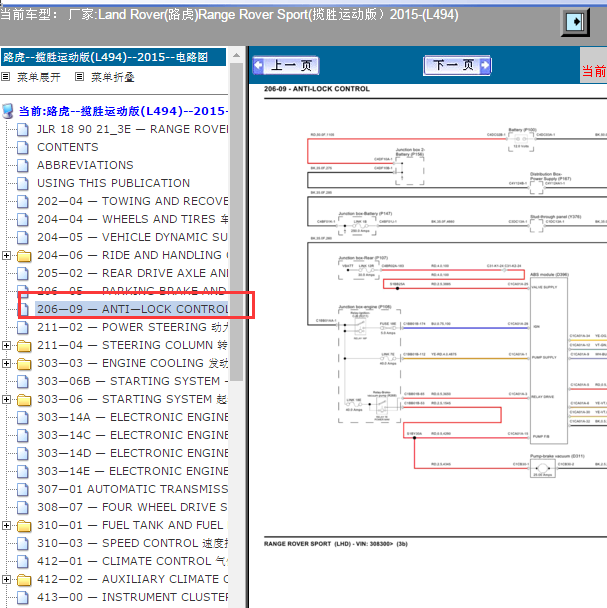Screen dimensions: 607x608
Task: Click the 当前 label at right edge
Action: (594, 71)
